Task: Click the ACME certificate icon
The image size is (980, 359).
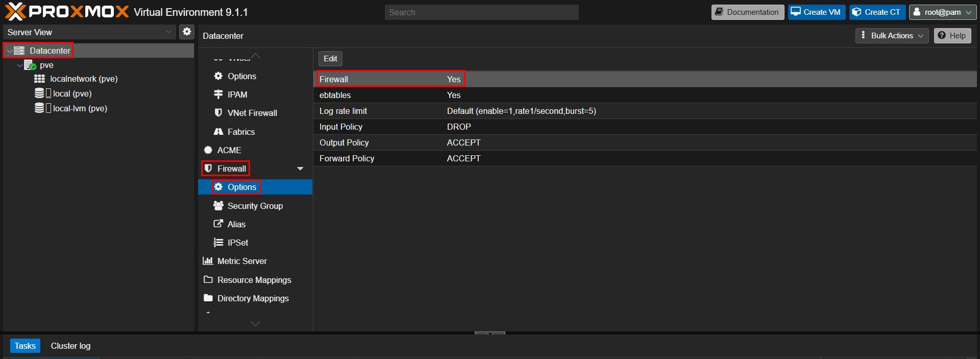Action: (208, 150)
